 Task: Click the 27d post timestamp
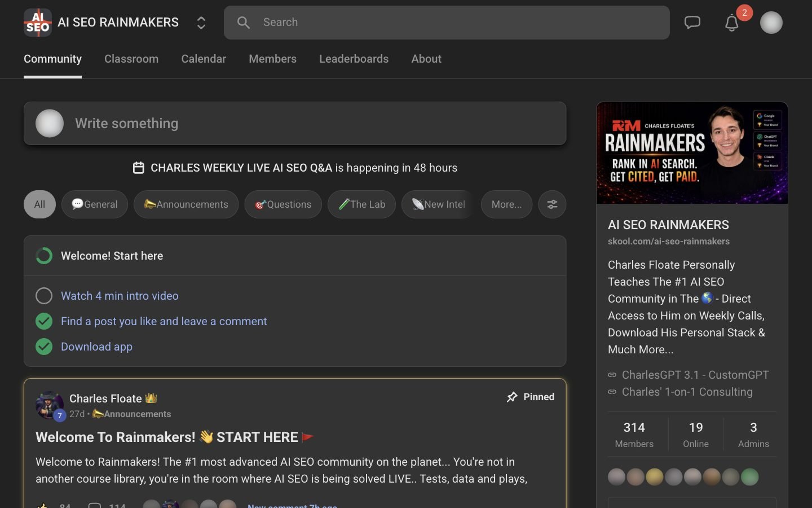77,414
